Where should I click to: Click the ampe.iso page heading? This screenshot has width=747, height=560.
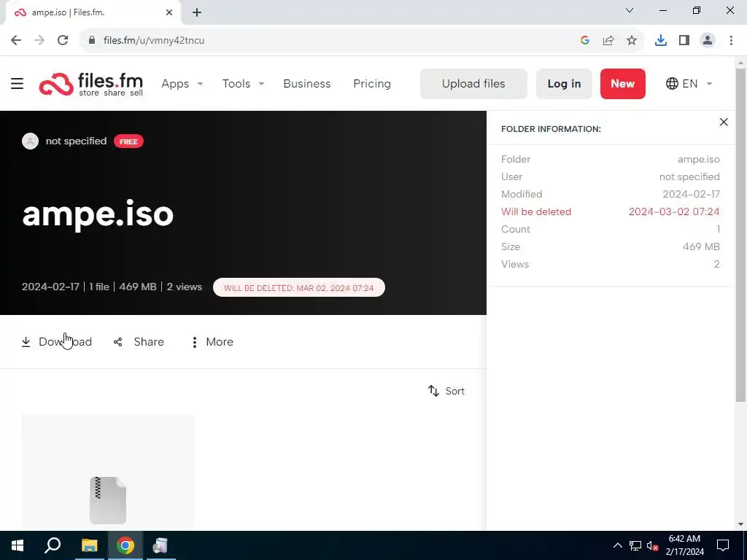point(98,214)
